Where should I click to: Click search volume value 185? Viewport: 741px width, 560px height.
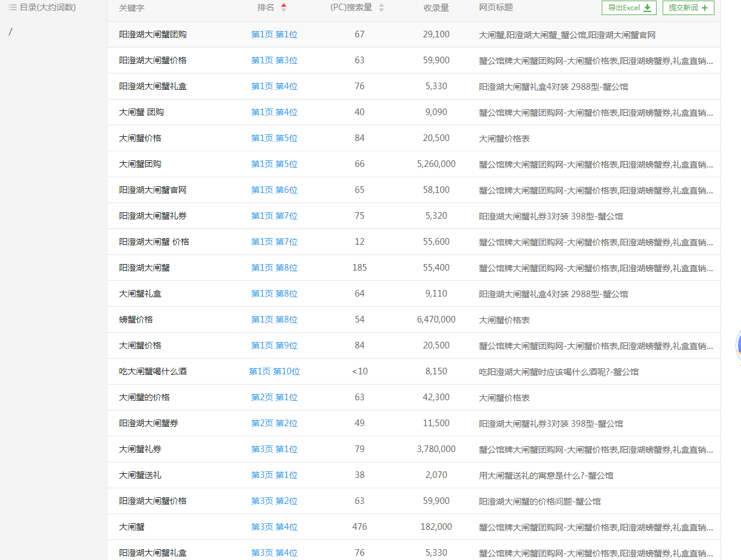click(359, 268)
